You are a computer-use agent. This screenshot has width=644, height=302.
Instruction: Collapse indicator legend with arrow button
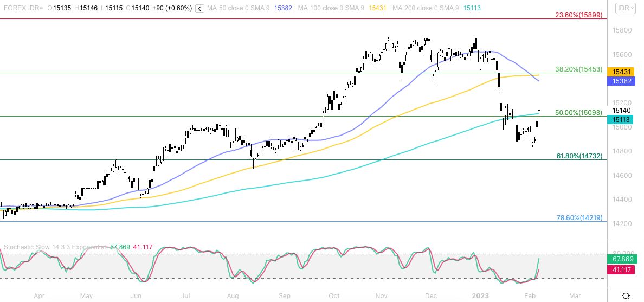(199, 9)
